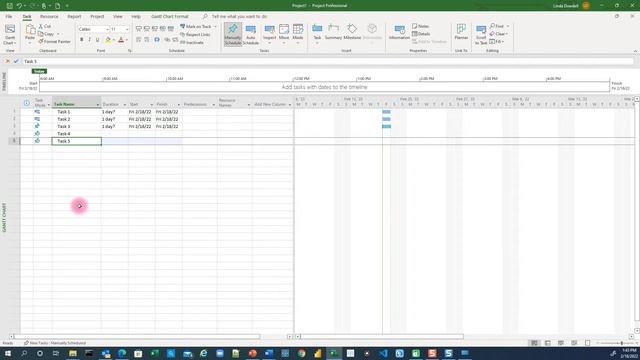Set task to 50% complete

(x=155, y=29)
